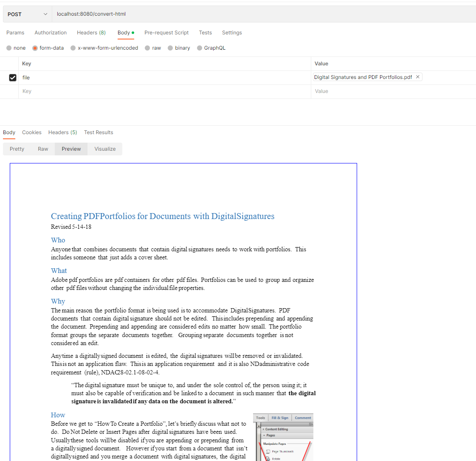View the response Cookies tab

[31, 132]
